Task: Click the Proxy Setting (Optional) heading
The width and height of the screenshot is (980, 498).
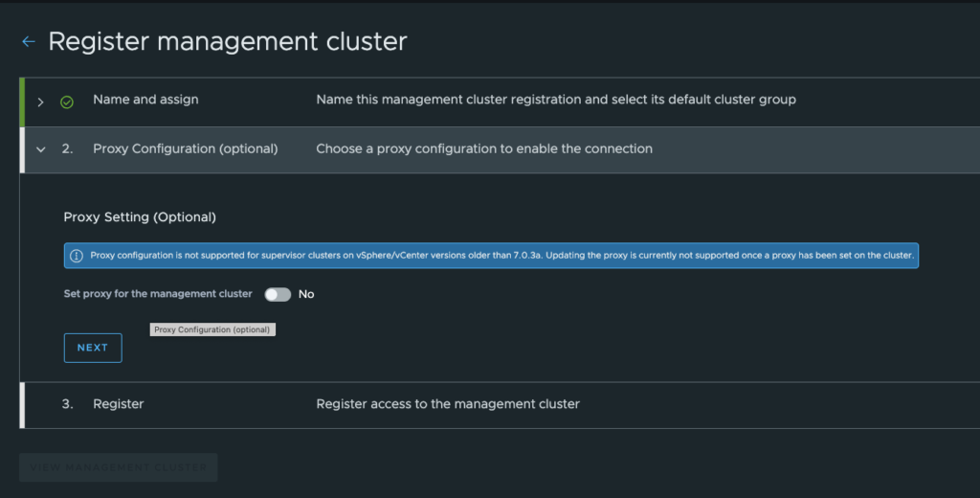Action: click(x=140, y=217)
